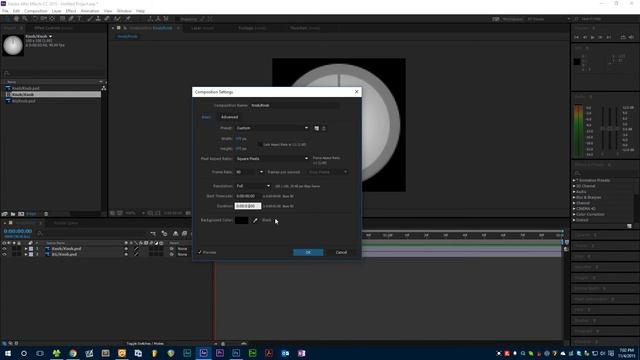Viewport: 640px width, 360px height.
Task: Switch to After Effects taskbar icon
Action: [x=203, y=353]
